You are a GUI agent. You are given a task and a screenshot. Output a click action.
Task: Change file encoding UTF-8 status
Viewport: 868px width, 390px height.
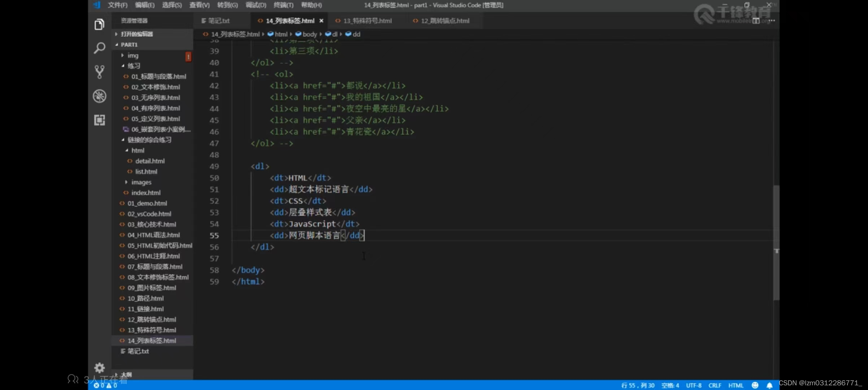click(694, 385)
